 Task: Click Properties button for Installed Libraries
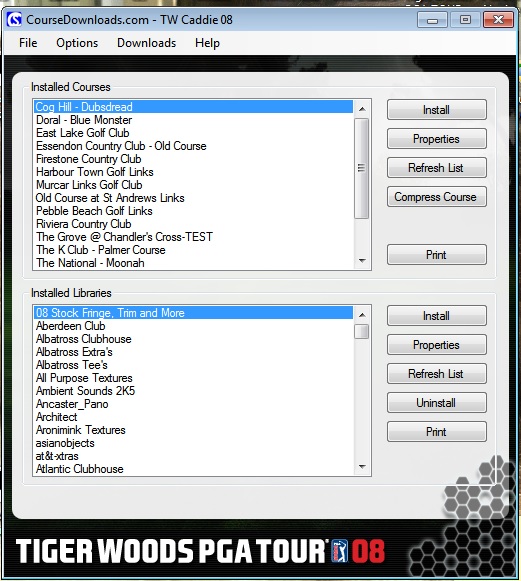[x=437, y=345]
